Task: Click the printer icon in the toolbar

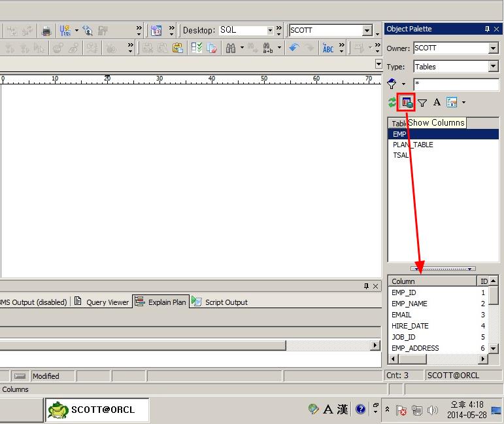Action: (46, 31)
